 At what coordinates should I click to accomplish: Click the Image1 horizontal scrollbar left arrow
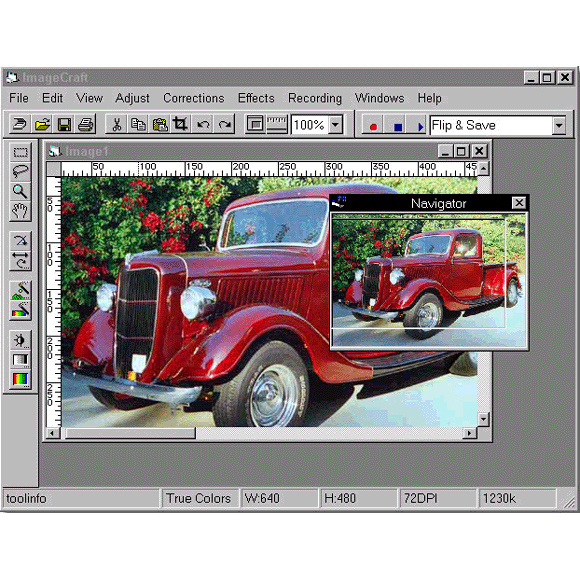(x=54, y=433)
